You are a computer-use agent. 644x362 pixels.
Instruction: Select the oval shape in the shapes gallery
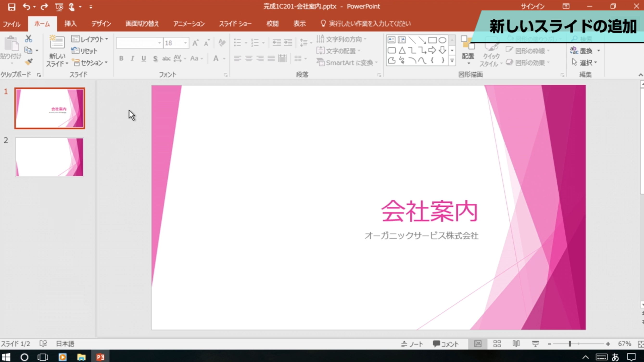pos(442,40)
